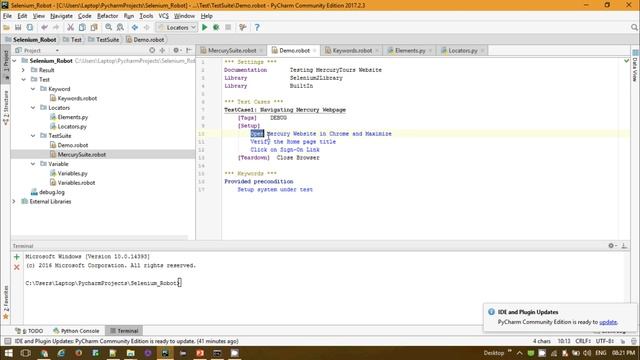Switch to Locators.py editor tab
The image size is (640, 360).
462,51
